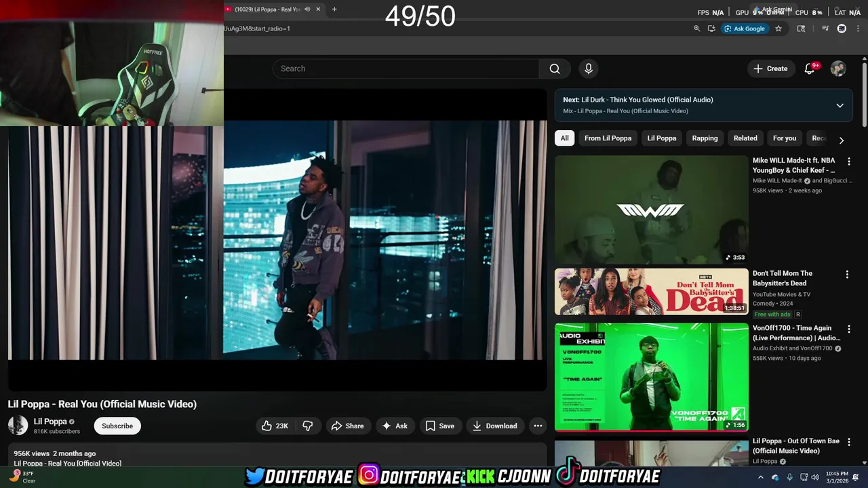Open new browser tab with plus
Image resolution: width=868 pixels, height=488 pixels.
click(334, 9)
